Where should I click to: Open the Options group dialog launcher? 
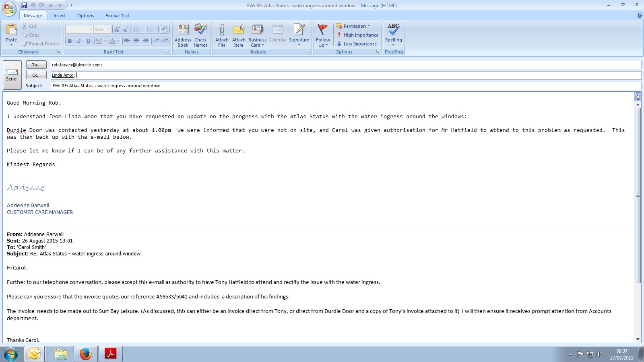[378, 52]
